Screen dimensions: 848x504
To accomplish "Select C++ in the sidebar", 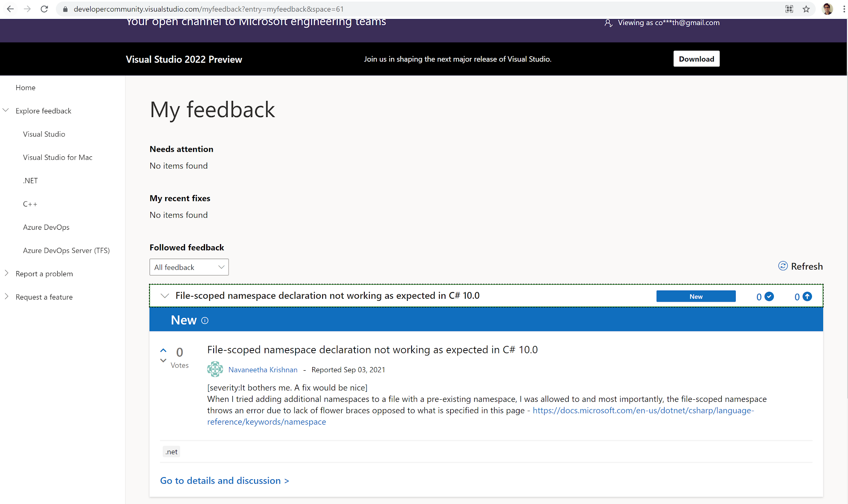I will (30, 204).
